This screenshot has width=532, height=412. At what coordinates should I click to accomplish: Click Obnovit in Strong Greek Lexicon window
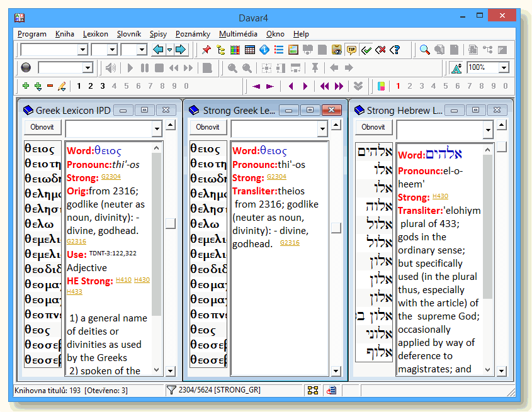click(x=208, y=127)
